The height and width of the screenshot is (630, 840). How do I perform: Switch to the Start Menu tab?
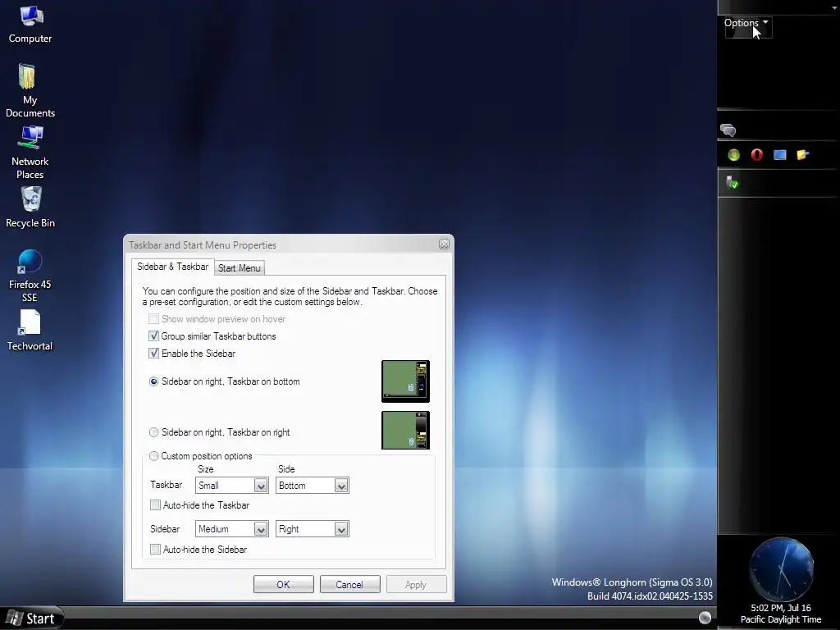point(239,268)
